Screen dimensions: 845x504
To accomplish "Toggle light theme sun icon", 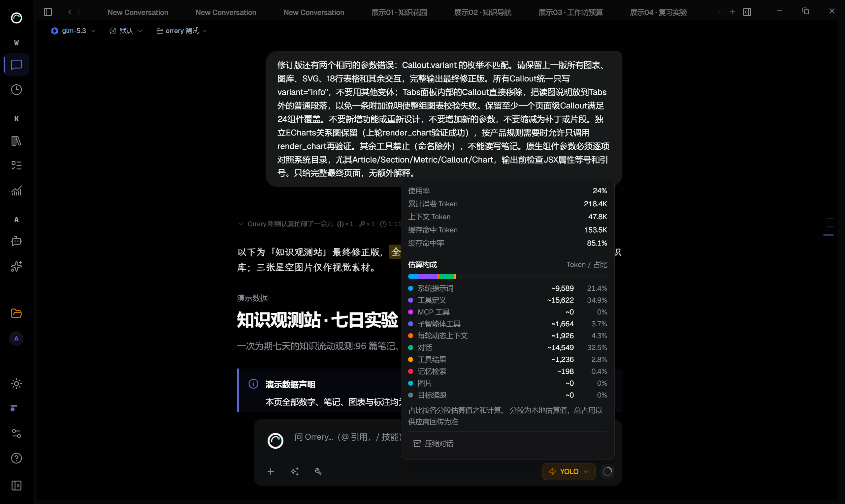I will click(16, 384).
